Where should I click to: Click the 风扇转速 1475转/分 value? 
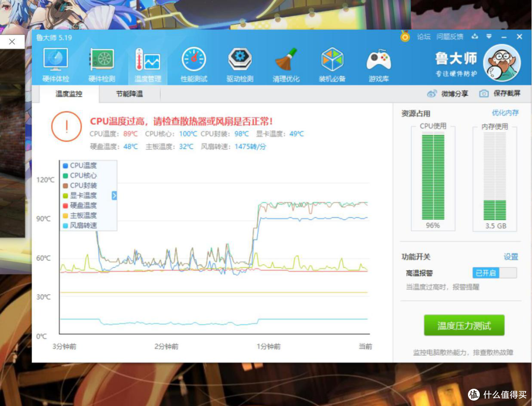pos(250,147)
